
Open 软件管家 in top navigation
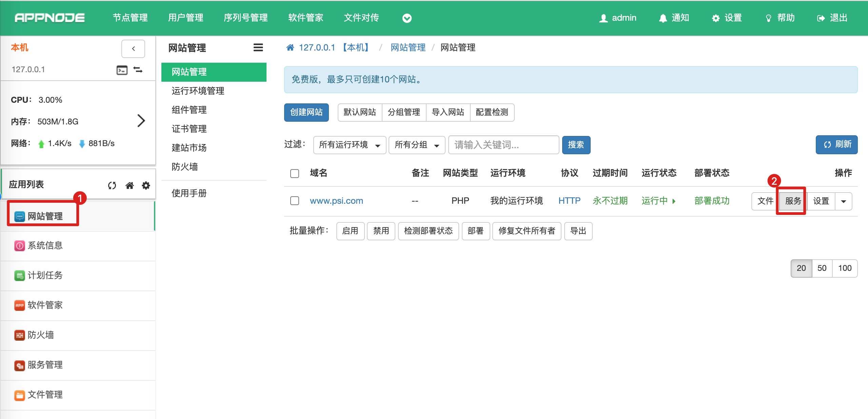tap(305, 18)
